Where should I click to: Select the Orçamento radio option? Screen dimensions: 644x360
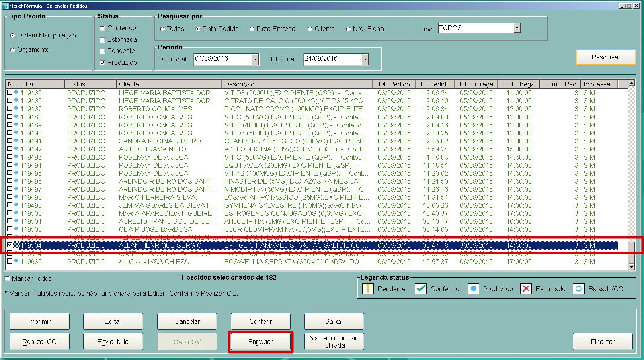12,50
